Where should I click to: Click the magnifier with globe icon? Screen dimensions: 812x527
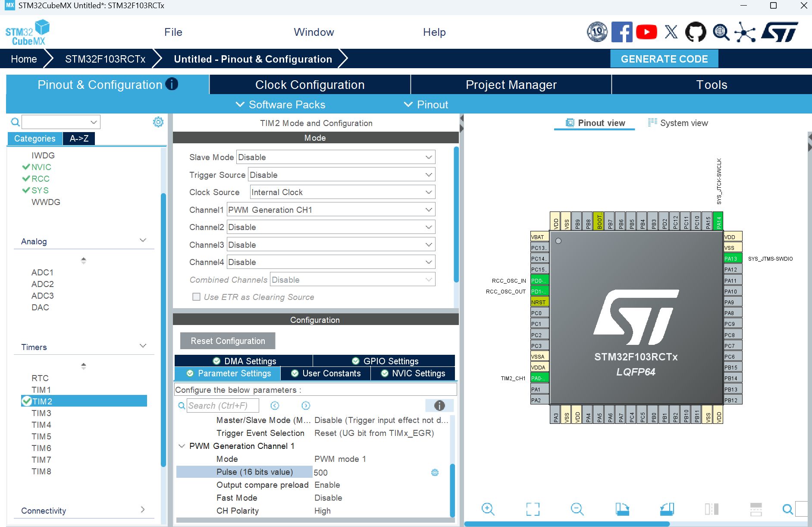click(x=721, y=32)
